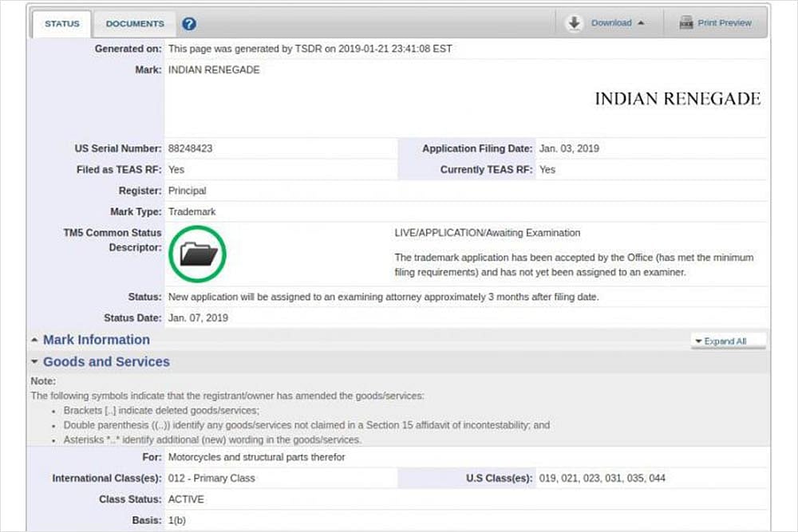798x532 pixels.
Task: Click the Filed as TEAS RF Yes value
Action: (176, 170)
